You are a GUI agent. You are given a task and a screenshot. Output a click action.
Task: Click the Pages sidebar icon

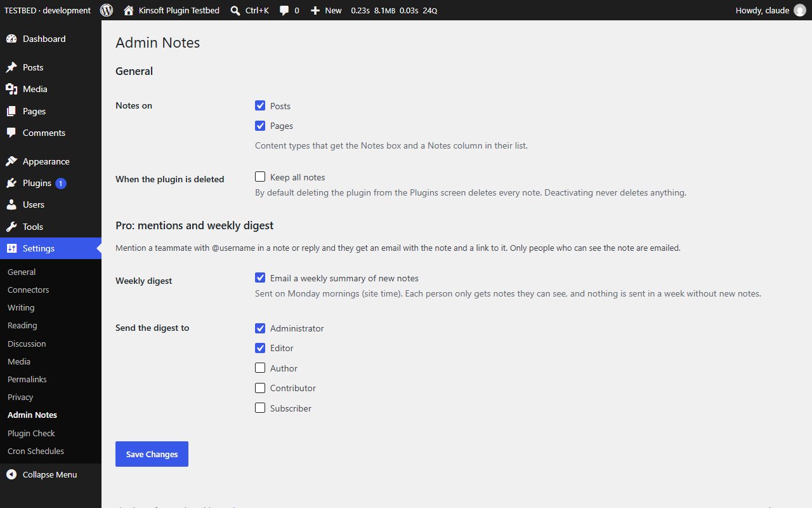[x=11, y=111]
